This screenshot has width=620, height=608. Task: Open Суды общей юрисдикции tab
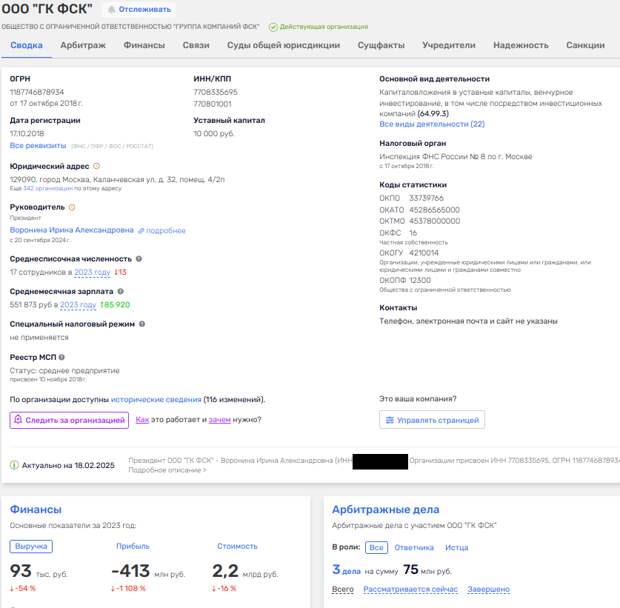click(x=284, y=45)
